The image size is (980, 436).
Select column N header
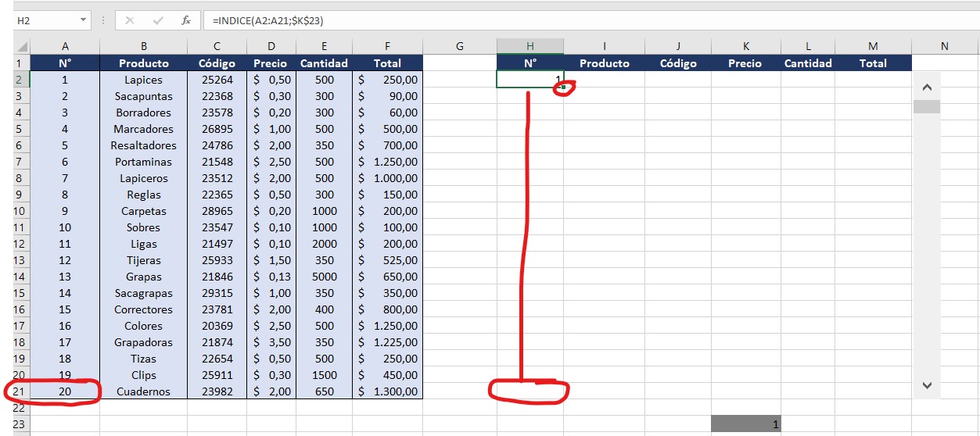tap(944, 47)
